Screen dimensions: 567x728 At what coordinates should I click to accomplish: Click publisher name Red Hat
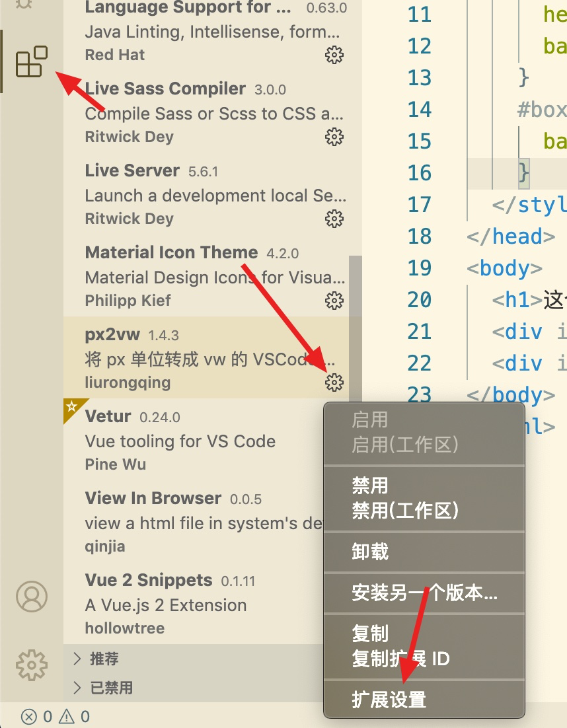[115, 55]
